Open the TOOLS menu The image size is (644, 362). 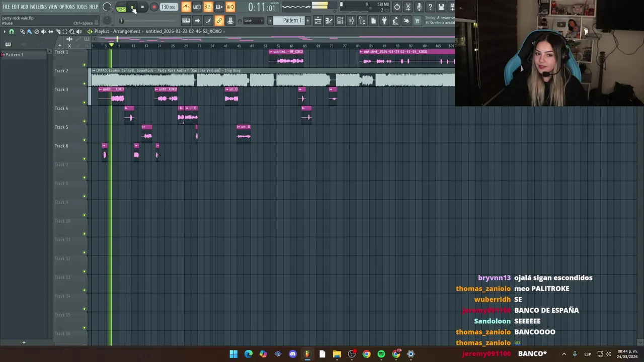click(82, 7)
